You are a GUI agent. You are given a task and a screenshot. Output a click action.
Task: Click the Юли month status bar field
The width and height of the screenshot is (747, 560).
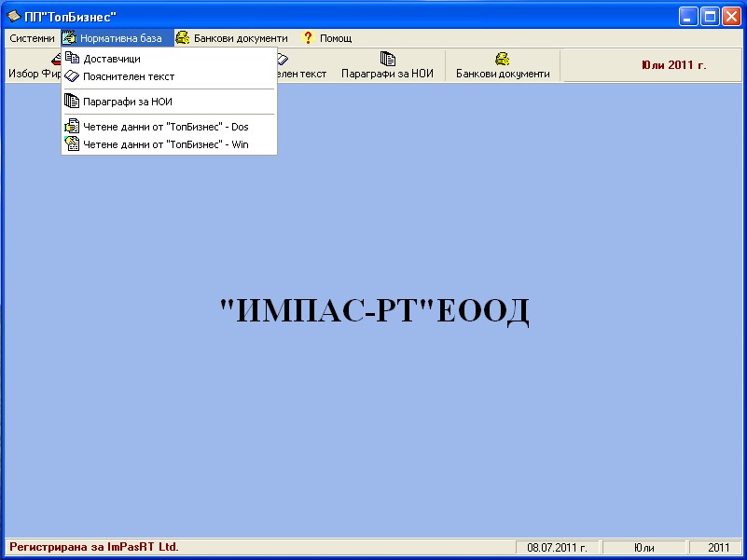[x=643, y=548]
